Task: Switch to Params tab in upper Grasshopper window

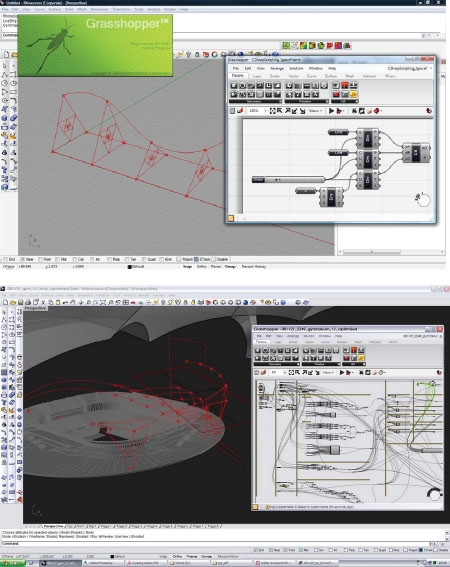Action: point(238,76)
